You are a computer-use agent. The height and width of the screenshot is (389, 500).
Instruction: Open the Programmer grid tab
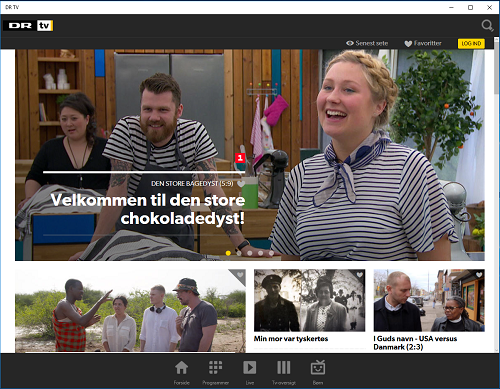point(216,373)
